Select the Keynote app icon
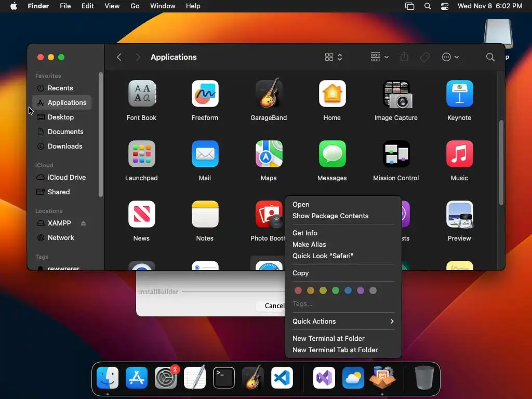Image resolution: width=532 pixels, height=399 pixels. pos(459,94)
